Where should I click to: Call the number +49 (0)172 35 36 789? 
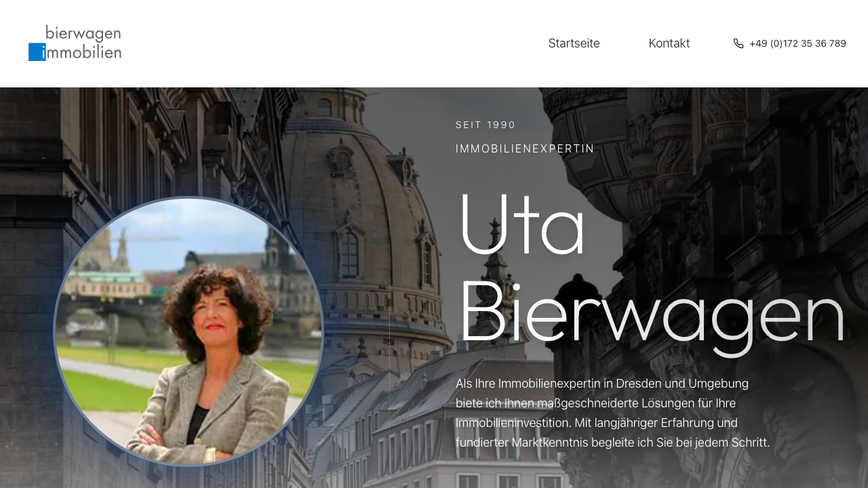point(797,43)
